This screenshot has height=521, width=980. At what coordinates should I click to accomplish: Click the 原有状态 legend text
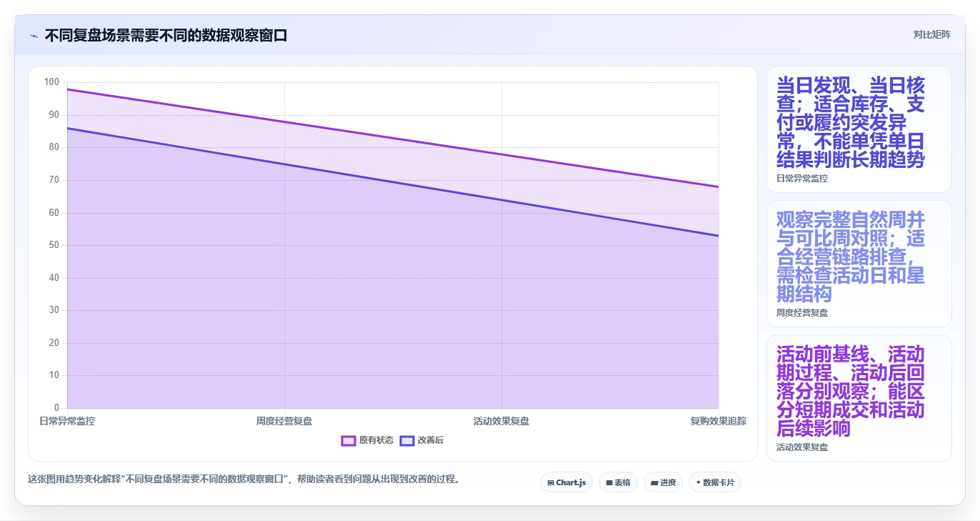[x=376, y=440]
